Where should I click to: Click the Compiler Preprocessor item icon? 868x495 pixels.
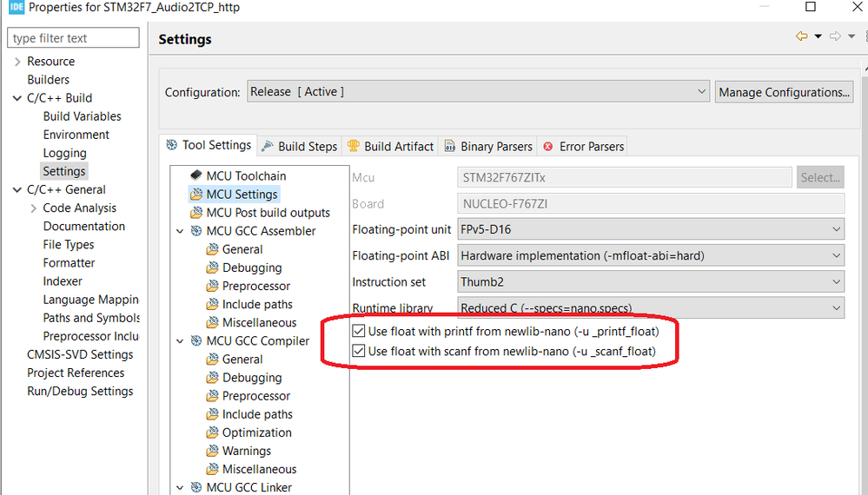(212, 396)
